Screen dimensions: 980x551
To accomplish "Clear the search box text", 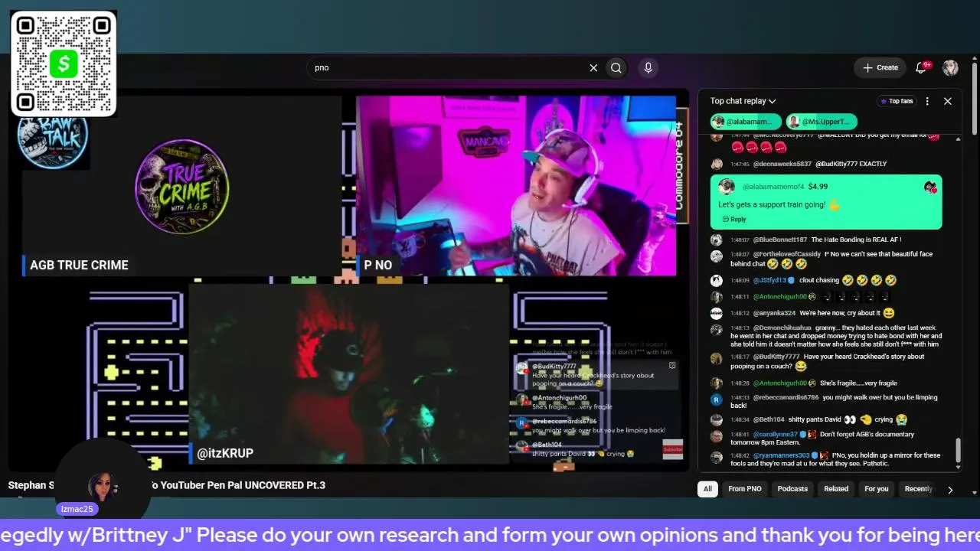I will (593, 67).
